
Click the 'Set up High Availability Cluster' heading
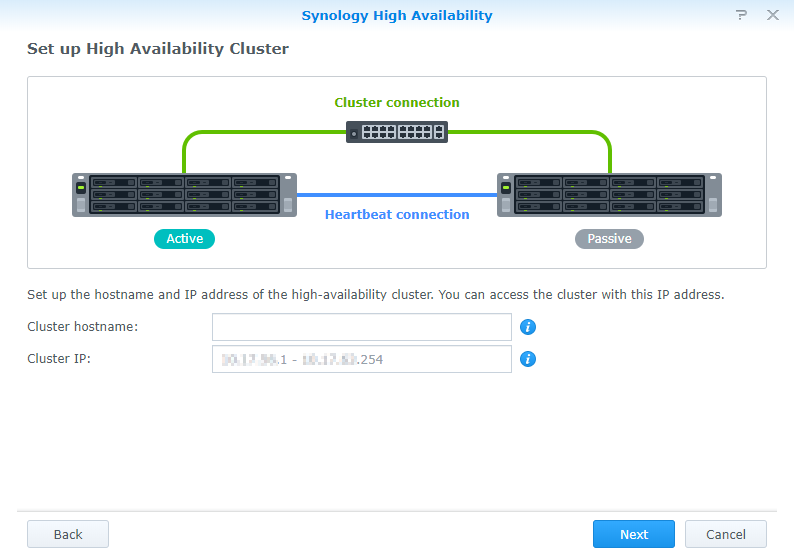pyautogui.click(x=158, y=49)
